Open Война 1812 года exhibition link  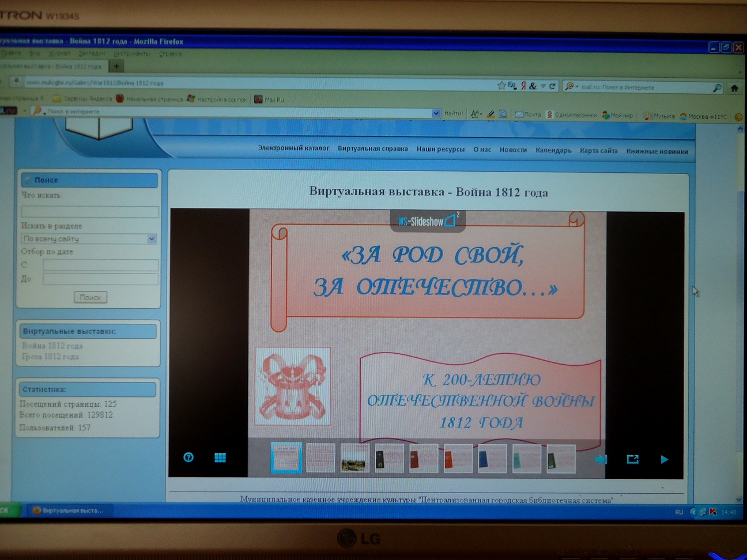point(52,346)
